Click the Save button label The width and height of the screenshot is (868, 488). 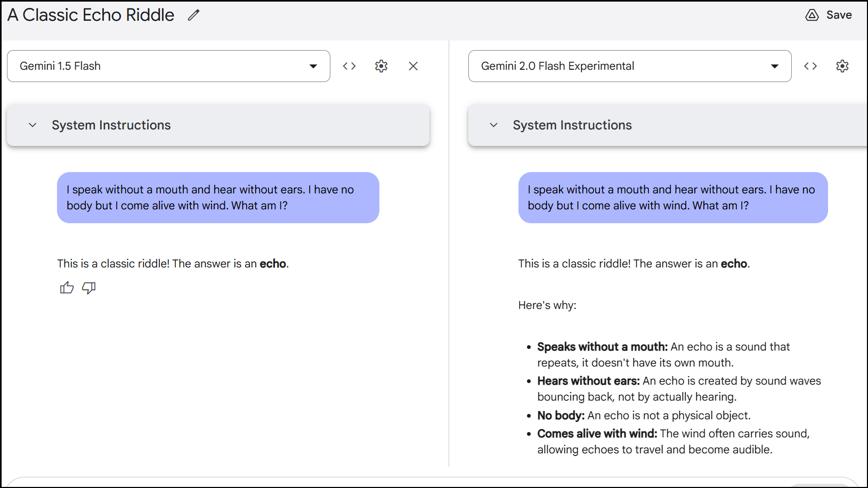(839, 15)
